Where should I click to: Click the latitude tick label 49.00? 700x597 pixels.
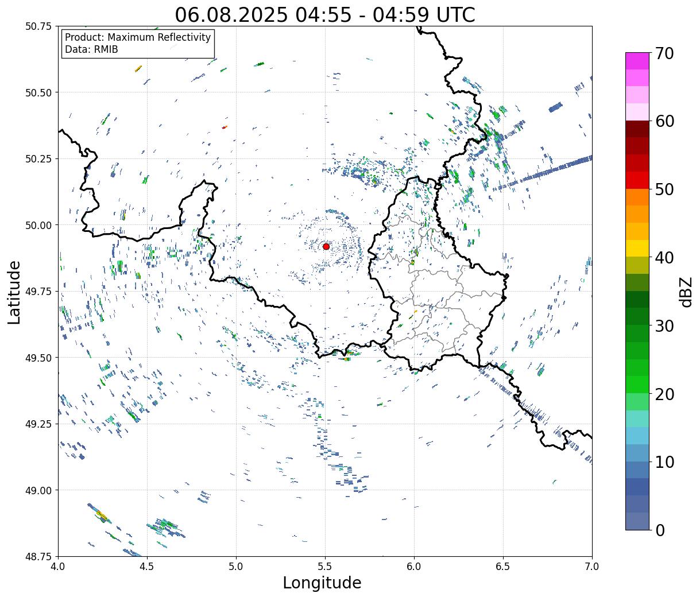[x=38, y=490]
